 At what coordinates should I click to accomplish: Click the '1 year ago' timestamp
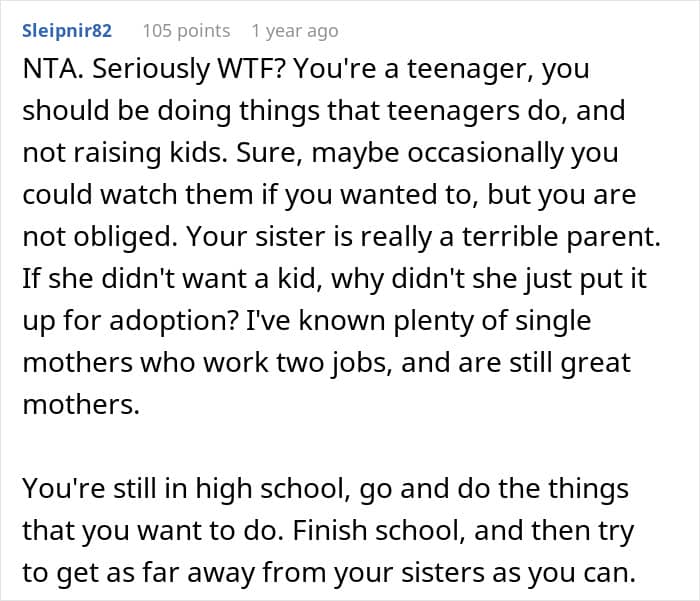tap(295, 31)
